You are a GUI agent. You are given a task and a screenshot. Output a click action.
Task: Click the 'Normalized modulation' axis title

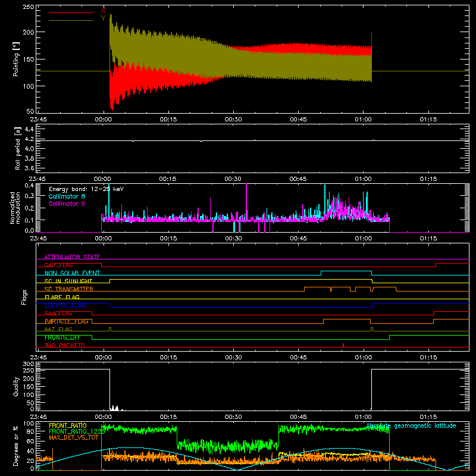(x=15, y=208)
